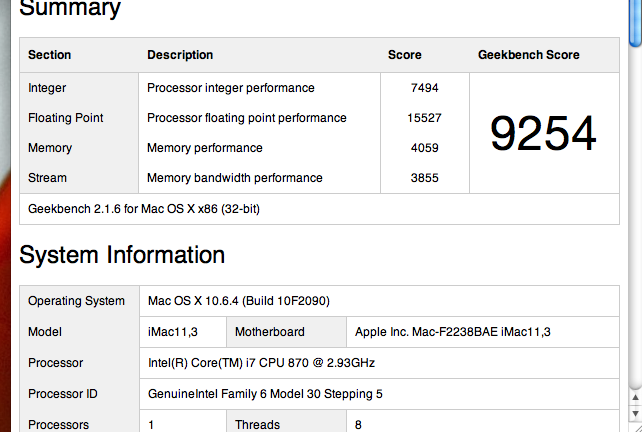Screen dimensions: 642x432
Task: Select the Integer section row label
Action: [47, 88]
